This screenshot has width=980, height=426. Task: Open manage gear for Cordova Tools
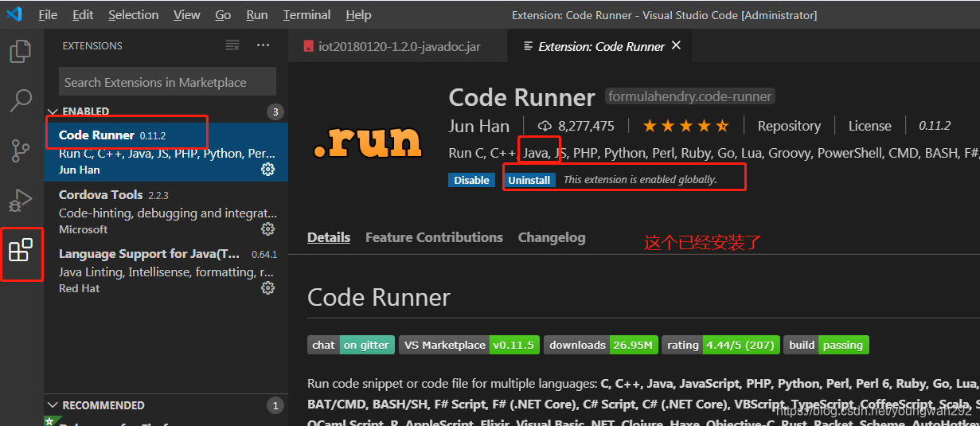click(x=268, y=229)
